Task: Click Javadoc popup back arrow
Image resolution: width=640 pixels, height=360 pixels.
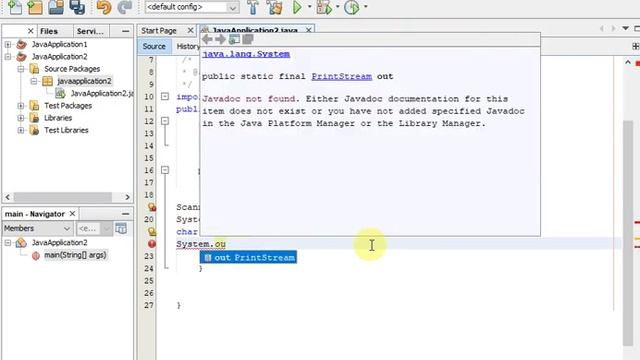Action: [207, 39]
